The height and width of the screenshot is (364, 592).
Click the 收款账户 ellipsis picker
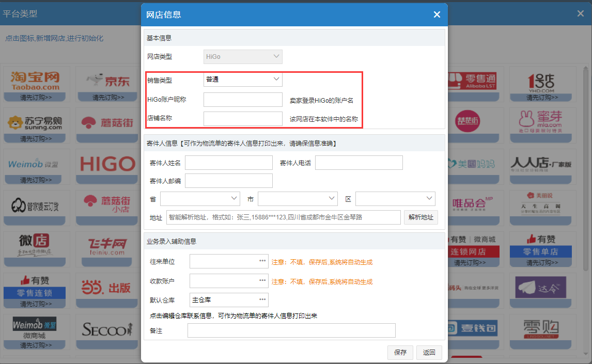point(262,281)
